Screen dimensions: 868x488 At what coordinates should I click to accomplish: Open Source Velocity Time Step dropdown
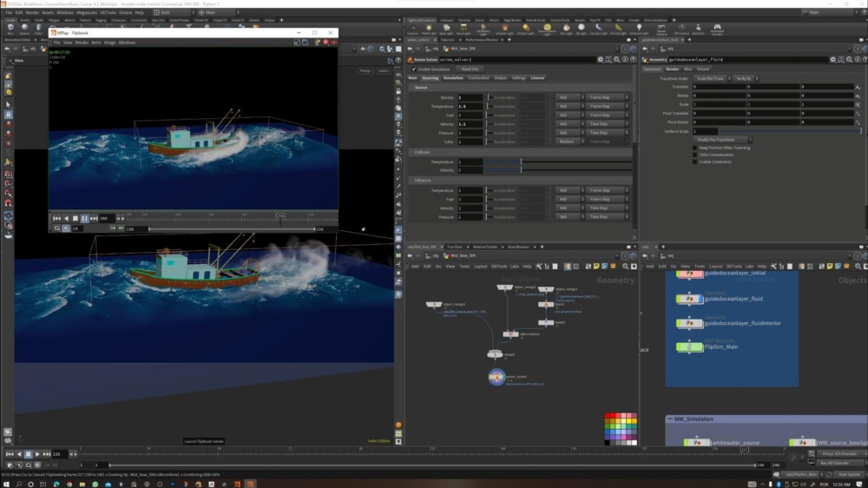tap(608, 124)
